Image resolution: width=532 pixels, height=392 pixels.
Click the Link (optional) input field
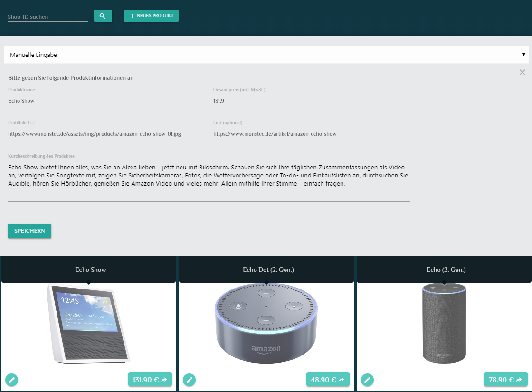click(x=312, y=134)
